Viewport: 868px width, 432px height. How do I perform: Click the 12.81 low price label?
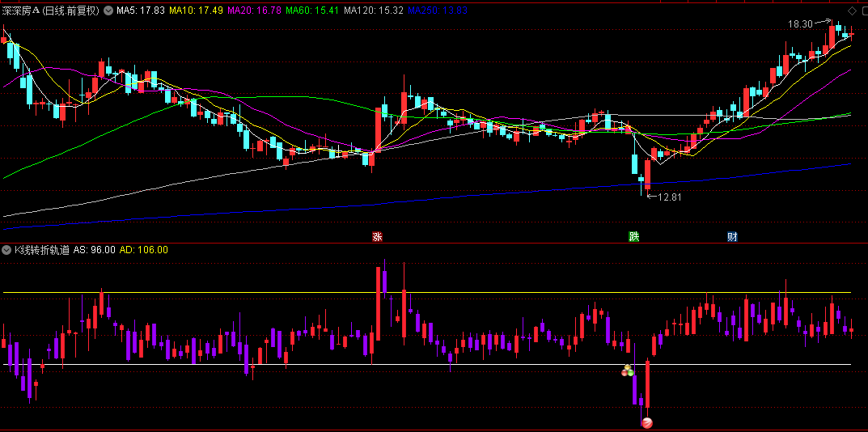pyautogui.click(x=669, y=197)
